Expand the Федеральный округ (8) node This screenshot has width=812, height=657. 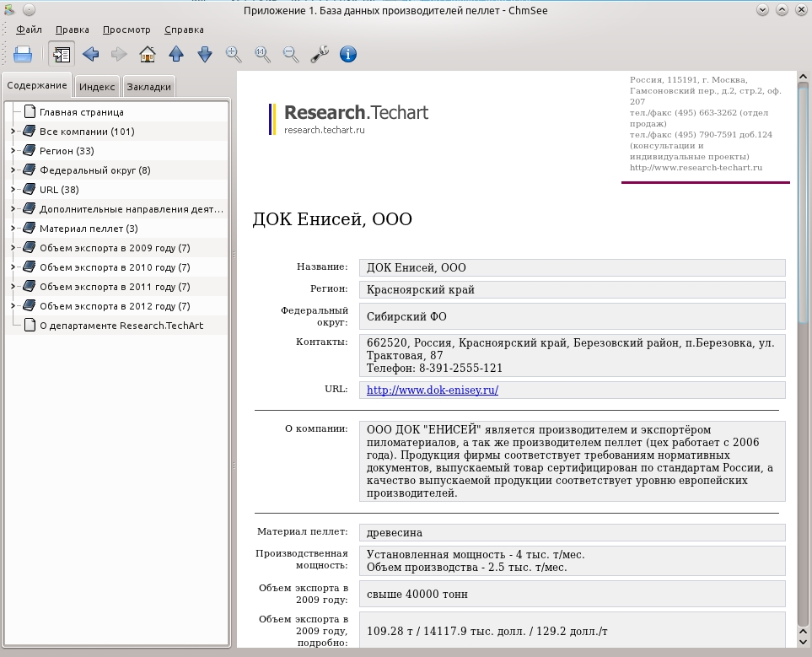click(x=13, y=170)
